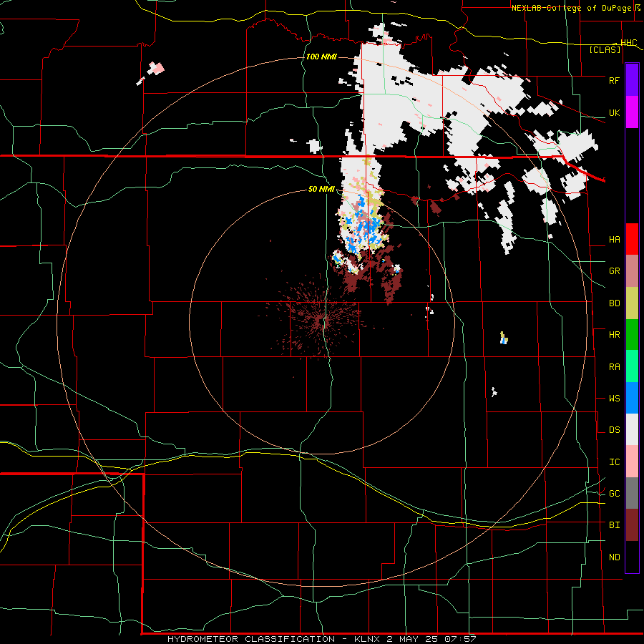Click the 2 MAY 25 date text

tap(412, 639)
